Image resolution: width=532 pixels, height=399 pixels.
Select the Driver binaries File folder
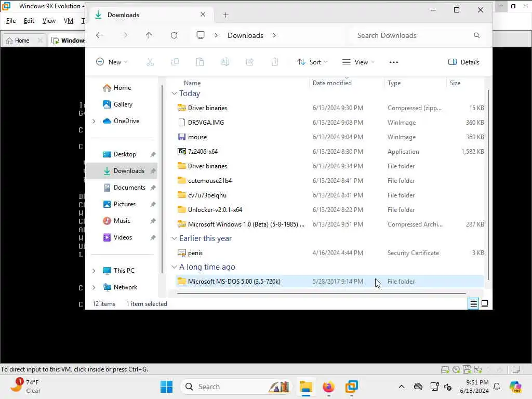click(329, 166)
